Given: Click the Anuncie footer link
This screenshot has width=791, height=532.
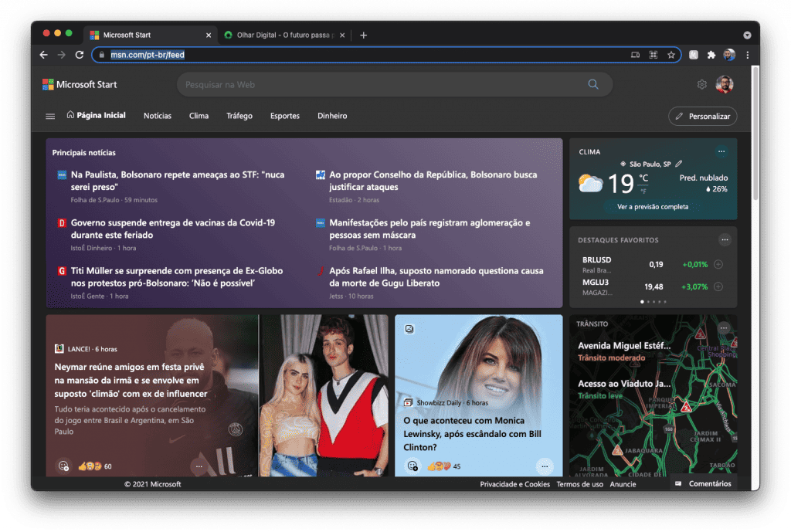Looking at the screenshot, I should pyautogui.click(x=623, y=484).
